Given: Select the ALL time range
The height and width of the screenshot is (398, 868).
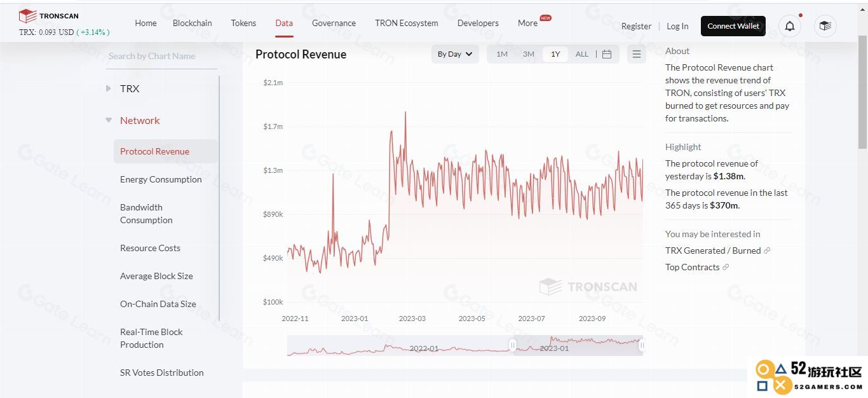Looking at the screenshot, I should (582, 54).
